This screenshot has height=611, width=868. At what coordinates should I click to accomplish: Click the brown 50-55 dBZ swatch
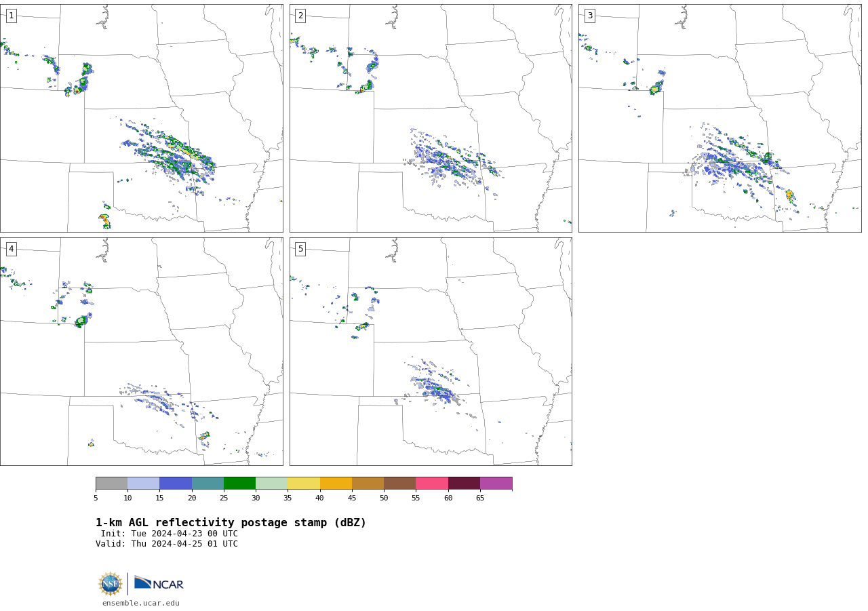pos(399,484)
